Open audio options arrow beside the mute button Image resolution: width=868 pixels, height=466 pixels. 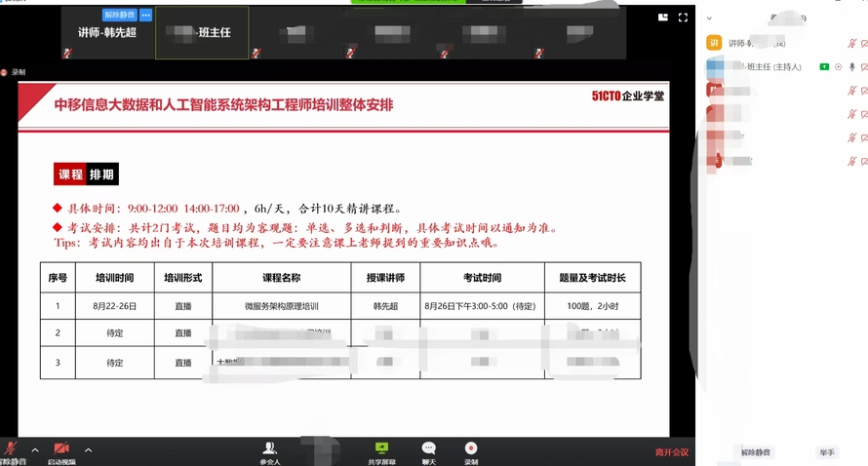click(35, 450)
